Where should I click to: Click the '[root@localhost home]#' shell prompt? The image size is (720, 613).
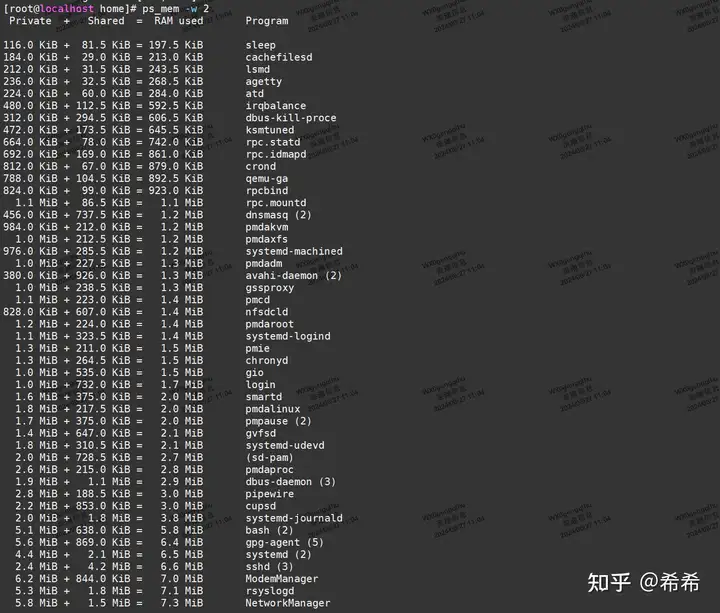[x=70, y=9]
